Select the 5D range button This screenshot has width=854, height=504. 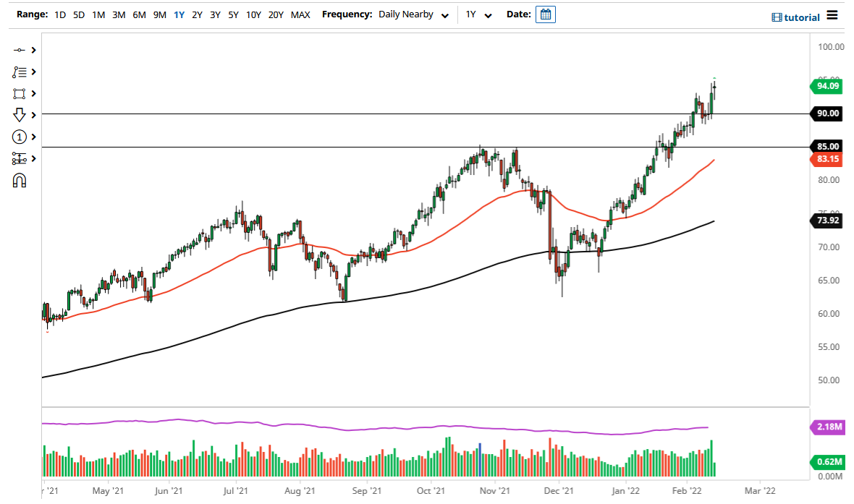tap(79, 14)
